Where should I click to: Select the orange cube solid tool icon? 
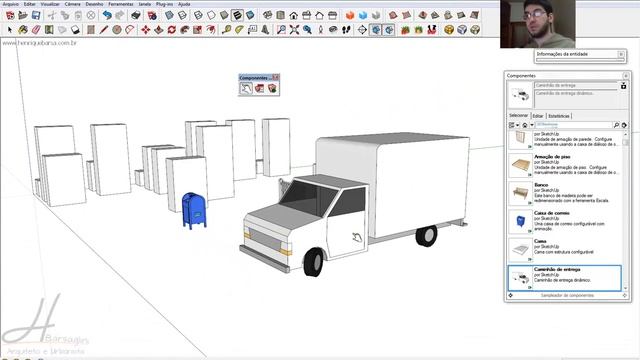350,16
